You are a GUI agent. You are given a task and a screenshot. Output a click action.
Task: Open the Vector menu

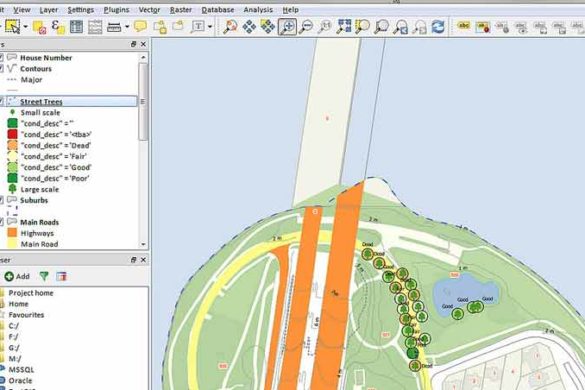click(x=149, y=10)
